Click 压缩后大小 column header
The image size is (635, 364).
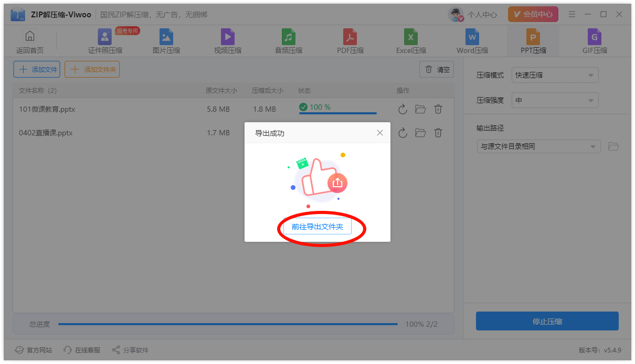click(267, 90)
